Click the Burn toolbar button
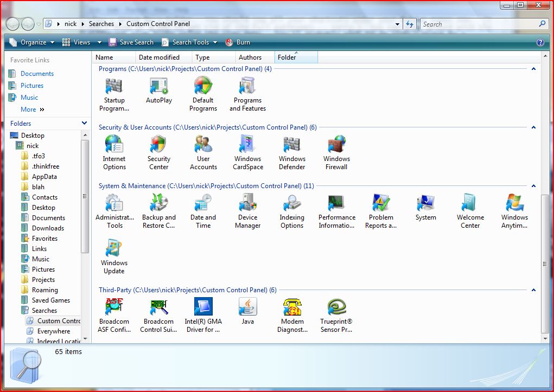Viewport: 554px width, 392px height. point(238,42)
